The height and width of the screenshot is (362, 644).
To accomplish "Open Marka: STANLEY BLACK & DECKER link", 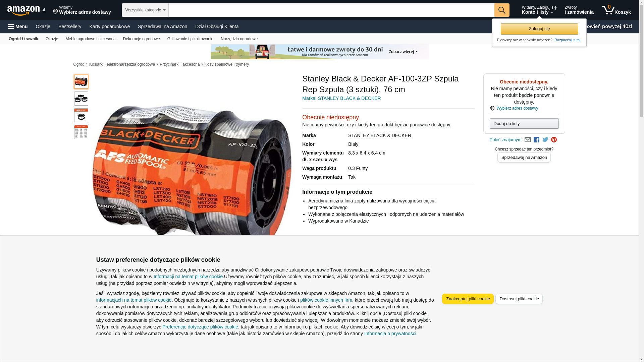I will click(341, 98).
